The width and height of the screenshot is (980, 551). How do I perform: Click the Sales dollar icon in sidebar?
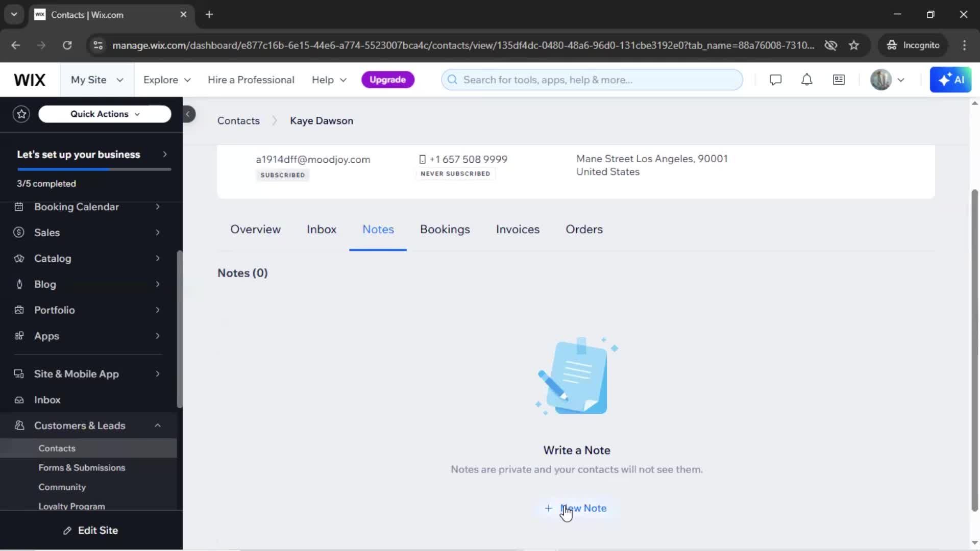click(x=19, y=233)
